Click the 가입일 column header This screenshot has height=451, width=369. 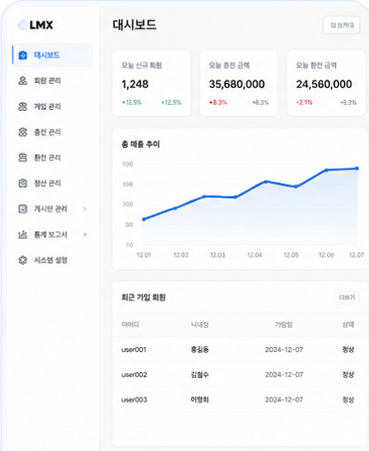[284, 325]
